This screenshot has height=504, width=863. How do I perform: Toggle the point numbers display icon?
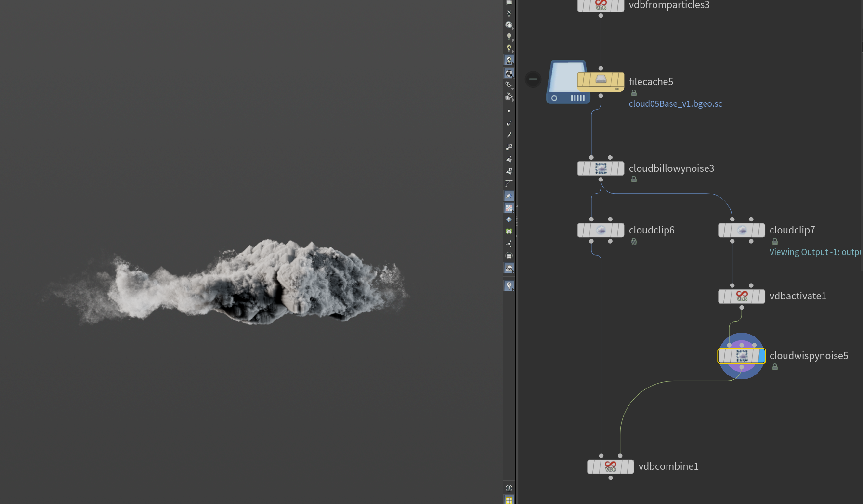[x=509, y=147]
